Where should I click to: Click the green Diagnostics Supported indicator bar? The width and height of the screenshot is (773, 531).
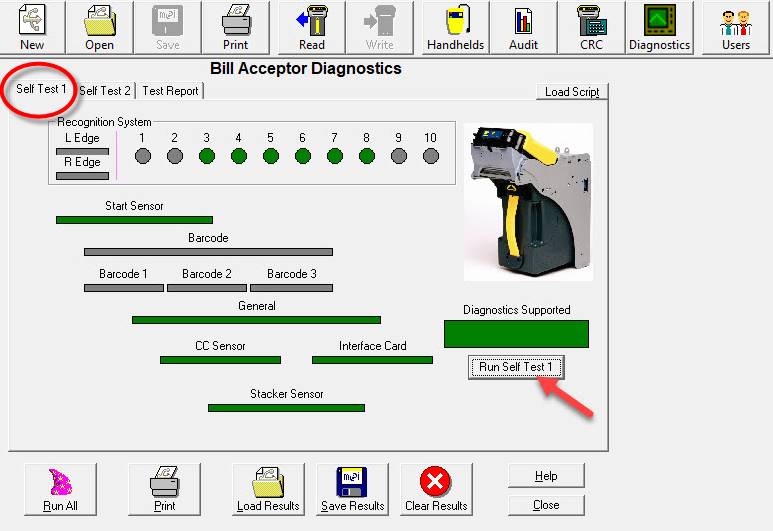516,334
